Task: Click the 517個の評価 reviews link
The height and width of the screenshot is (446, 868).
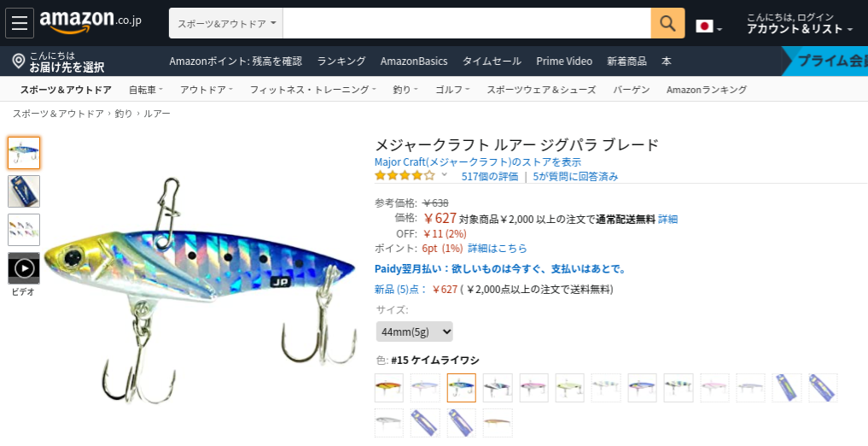Action: pos(490,176)
